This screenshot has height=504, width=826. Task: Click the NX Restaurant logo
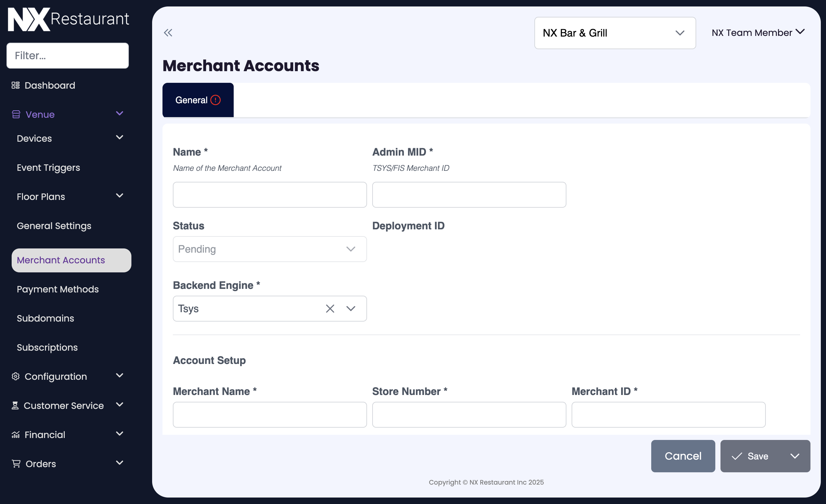(67, 19)
